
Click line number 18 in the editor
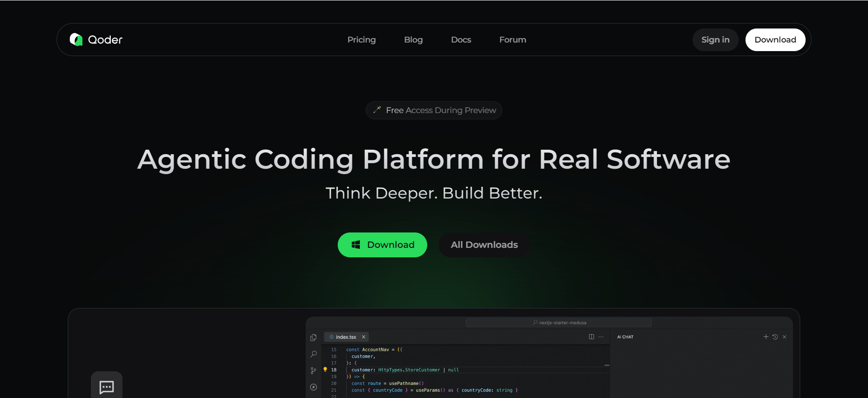[x=334, y=370]
